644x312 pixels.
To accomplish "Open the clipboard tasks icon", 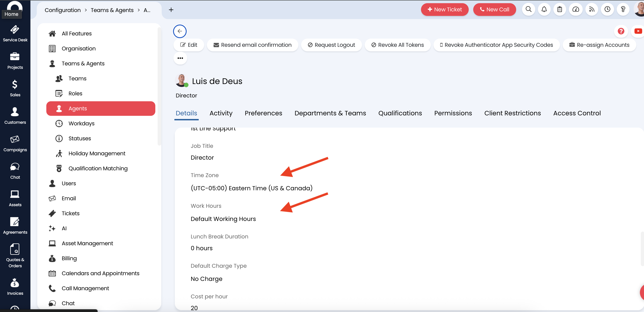I will click(x=560, y=9).
